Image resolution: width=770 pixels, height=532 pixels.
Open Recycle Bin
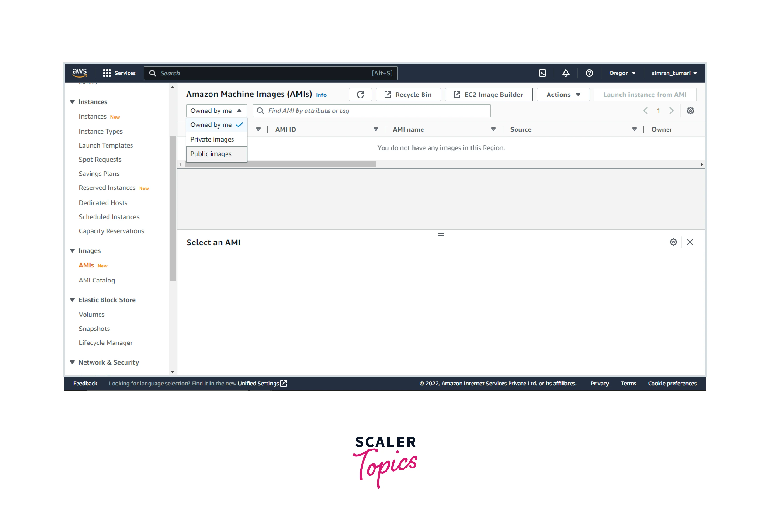point(408,95)
